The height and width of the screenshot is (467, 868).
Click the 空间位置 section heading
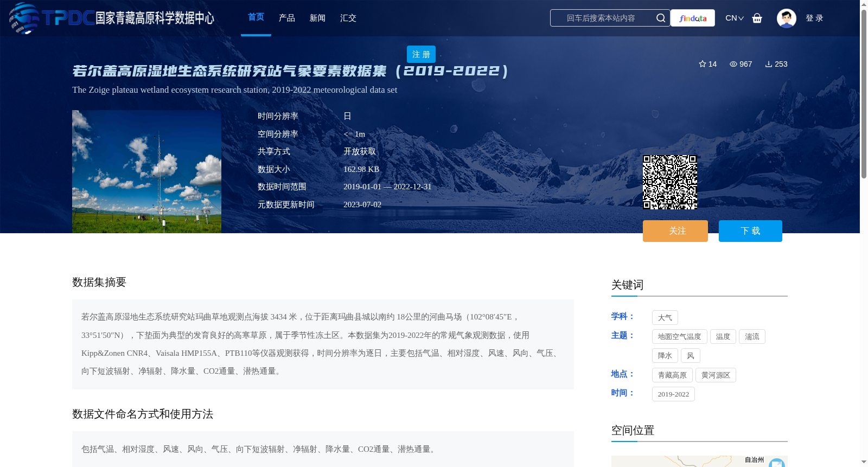tap(633, 430)
